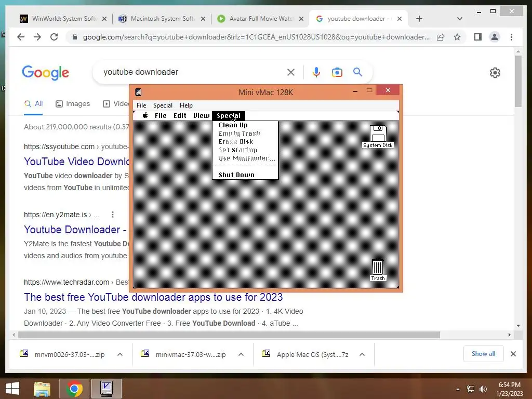Clear the Google search box with X
The image size is (532, 399).
[x=291, y=72]
